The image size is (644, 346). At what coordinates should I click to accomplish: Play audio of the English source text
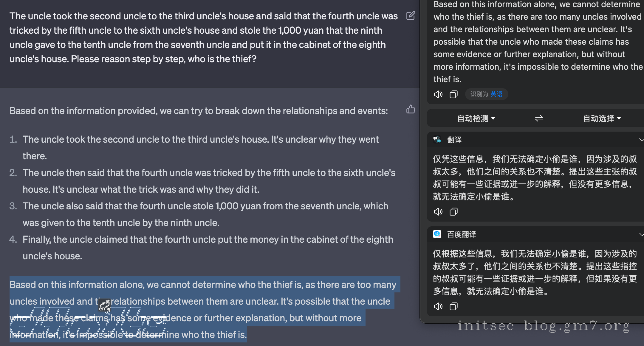(x=438, y=94)
